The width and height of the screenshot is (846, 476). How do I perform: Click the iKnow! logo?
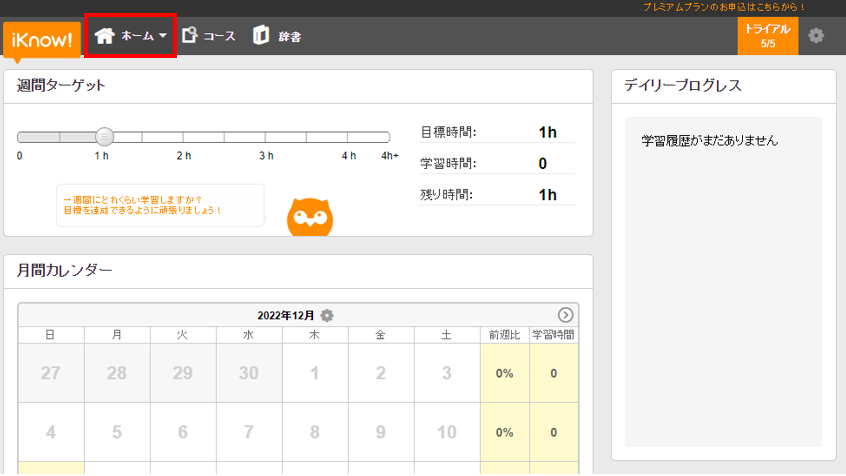(x=42, y=41)
